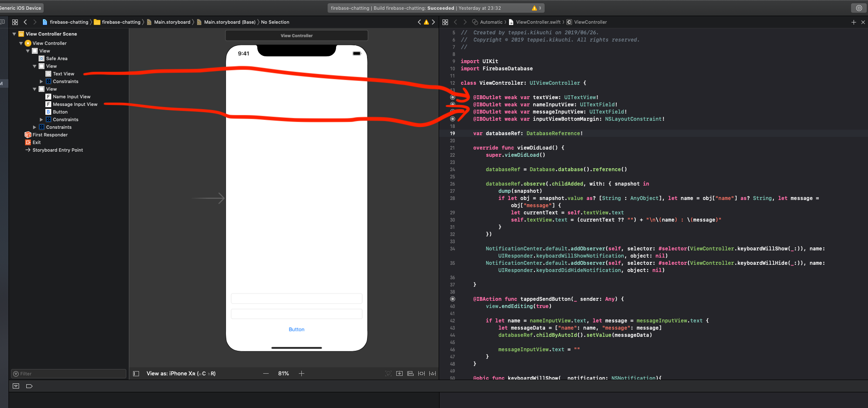
Task: Open the Automatic assistant mode menu
Action: [491, 22]
